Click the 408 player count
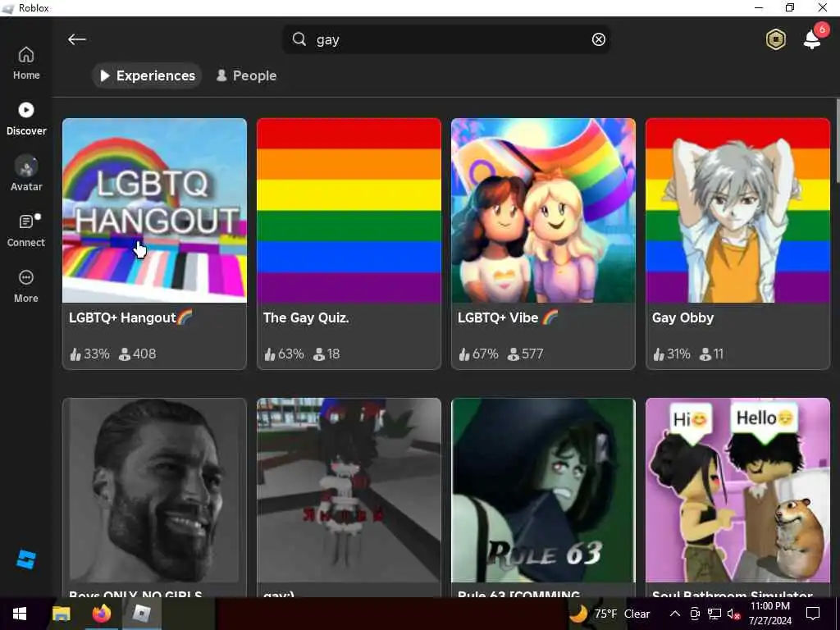The height and width of the screenshot is (630, 840). coord(138,354)
